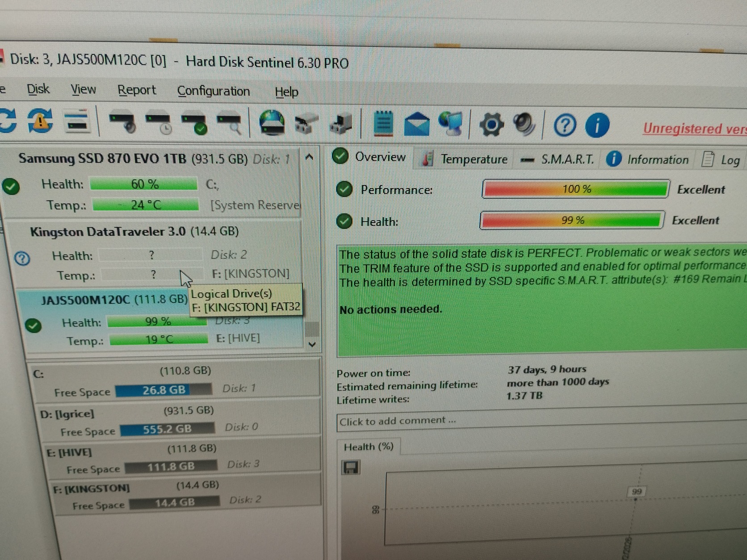Click the F: [KINGSTON] free space 14.4 GB bar

[x=175, y=503]
